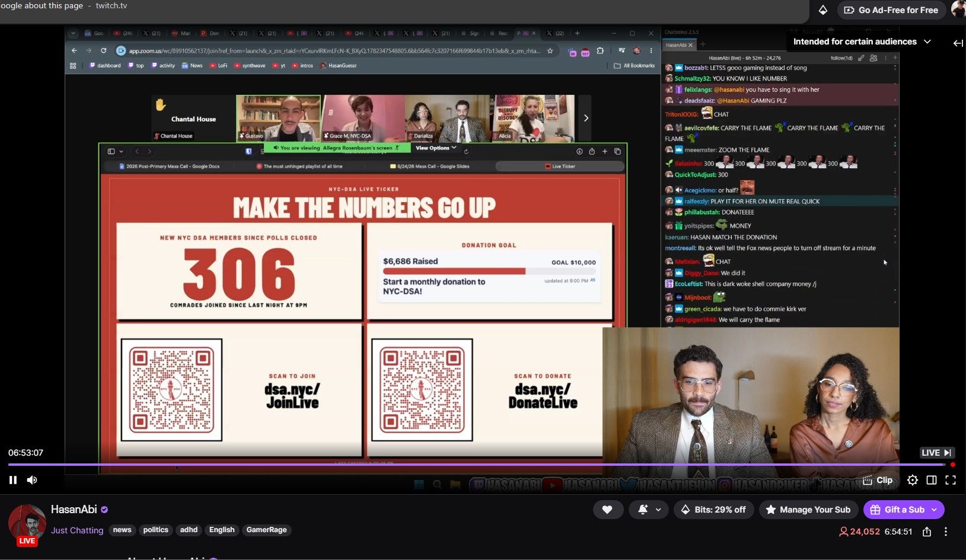Image resolution: width=966 pixels, height=560 pixels.
Task: Pause the Twitch stream playback
Action: pyautogui.click(x=13, y=480)
